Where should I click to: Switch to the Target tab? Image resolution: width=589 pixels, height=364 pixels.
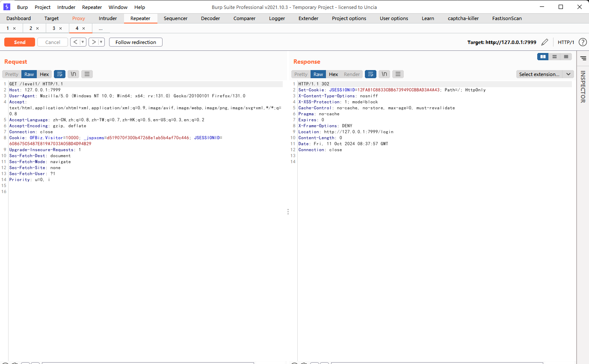52,18
